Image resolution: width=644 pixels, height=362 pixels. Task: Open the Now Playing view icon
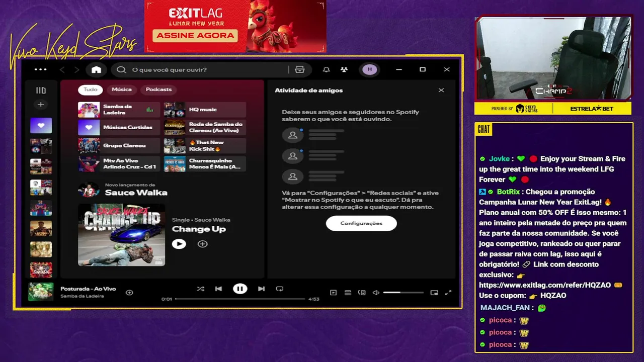click(x=333, y=293)
